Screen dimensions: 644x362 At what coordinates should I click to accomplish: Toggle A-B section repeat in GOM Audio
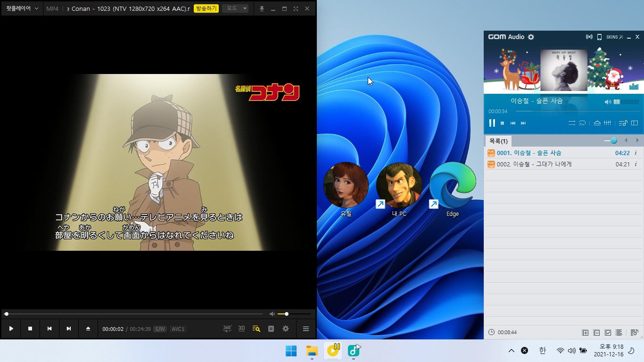click(582, 123)
